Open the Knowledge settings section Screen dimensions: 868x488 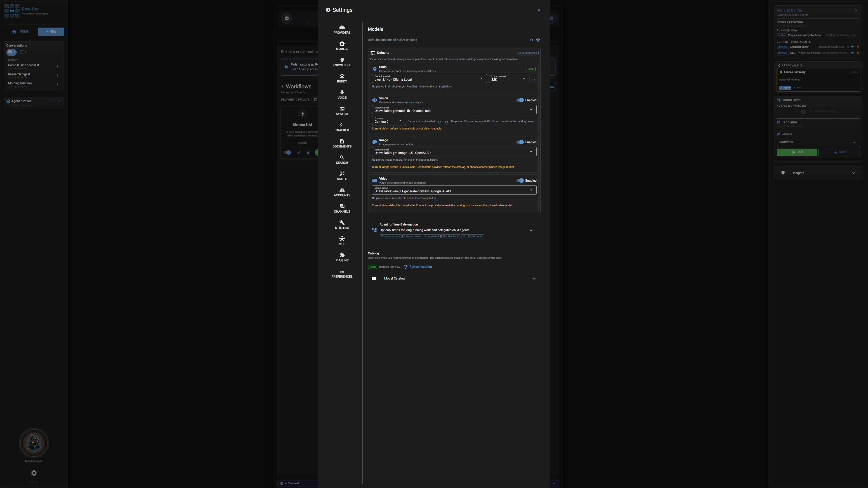pyautogui.click(x=342, y=62)
